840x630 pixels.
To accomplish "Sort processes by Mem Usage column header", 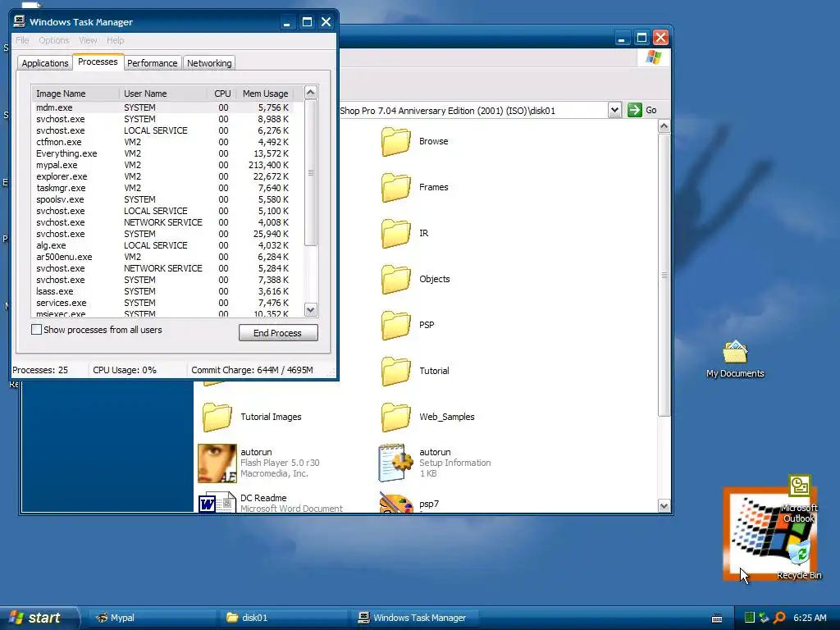I will (x=265, y=94).
